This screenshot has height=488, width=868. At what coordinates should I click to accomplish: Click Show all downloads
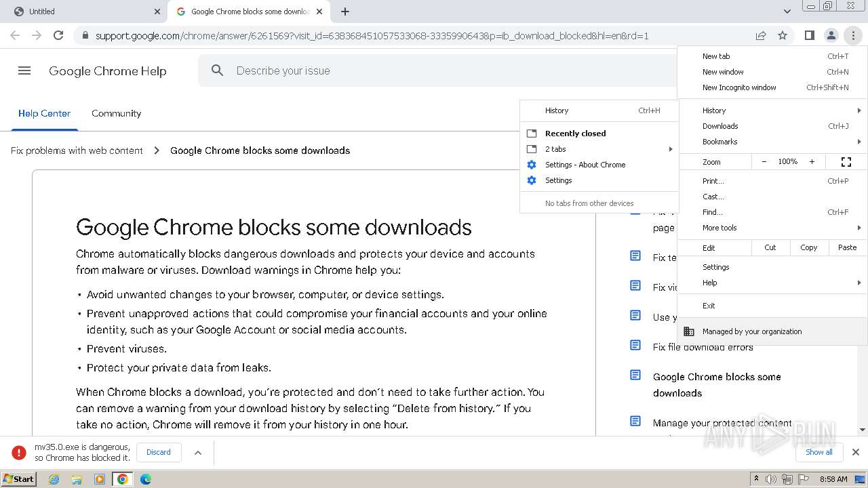(818, 452)
